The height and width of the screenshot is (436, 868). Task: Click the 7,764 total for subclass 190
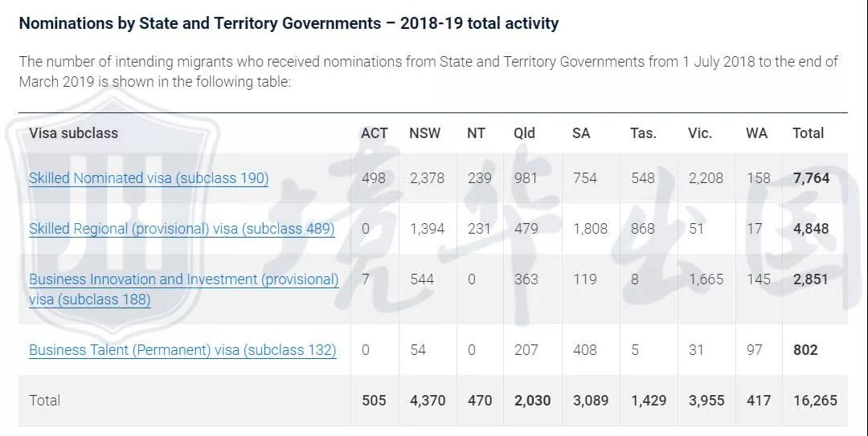point(811,178)
